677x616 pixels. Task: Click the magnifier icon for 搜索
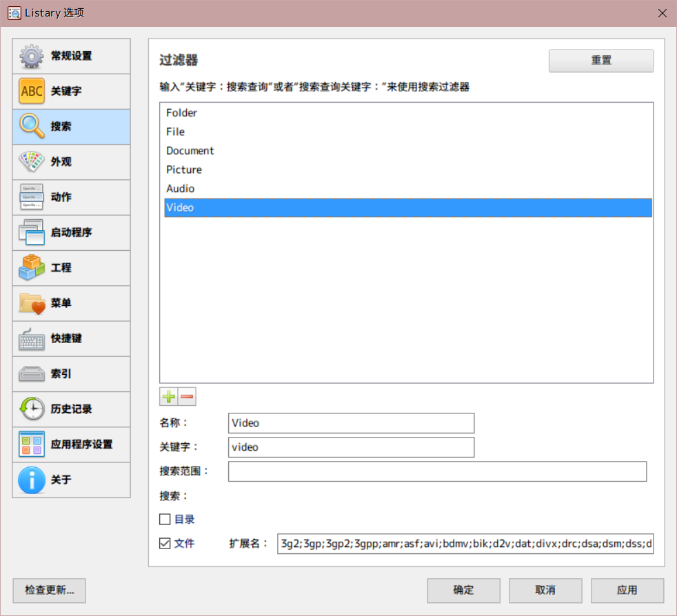[x=32, y=126]
